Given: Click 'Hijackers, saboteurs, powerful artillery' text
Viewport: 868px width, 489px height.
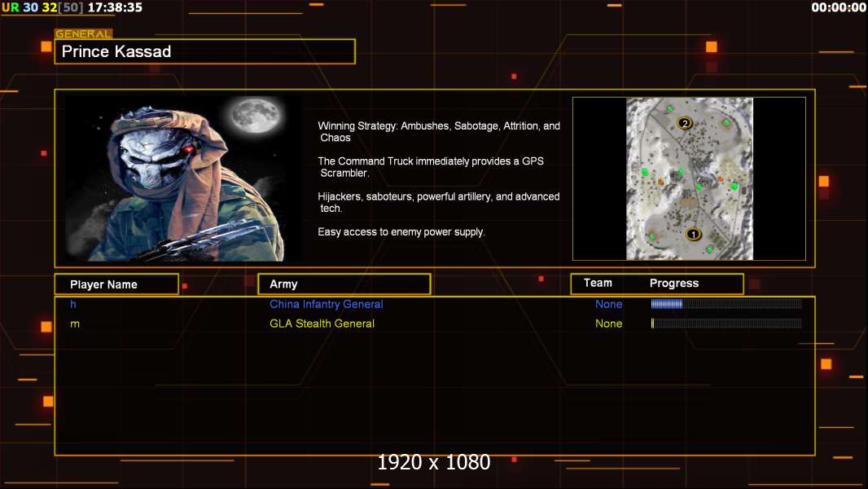Looking at the screenshot, I should (x=438, y=202).
